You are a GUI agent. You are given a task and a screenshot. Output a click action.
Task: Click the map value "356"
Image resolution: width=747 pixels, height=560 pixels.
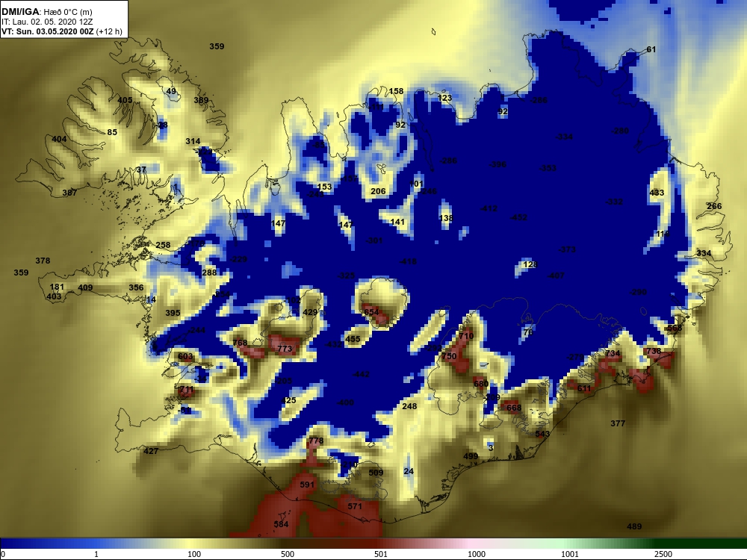click(136, 287)
